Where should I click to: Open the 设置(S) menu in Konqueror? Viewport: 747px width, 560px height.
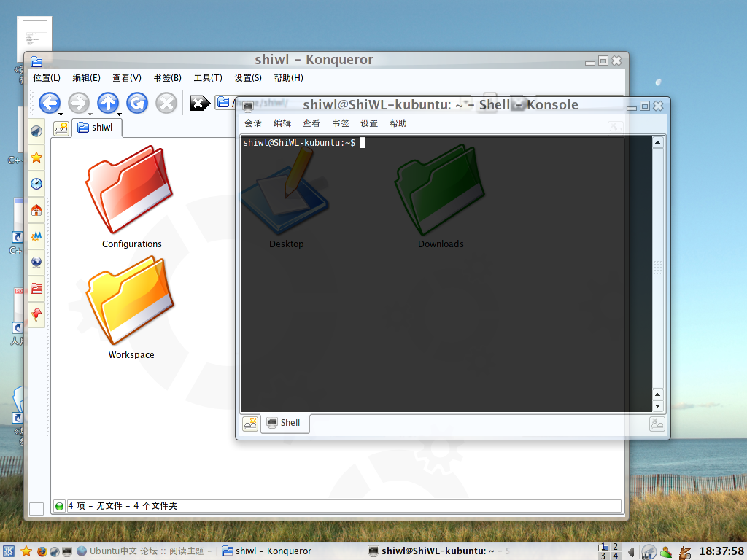pos(248,78)
